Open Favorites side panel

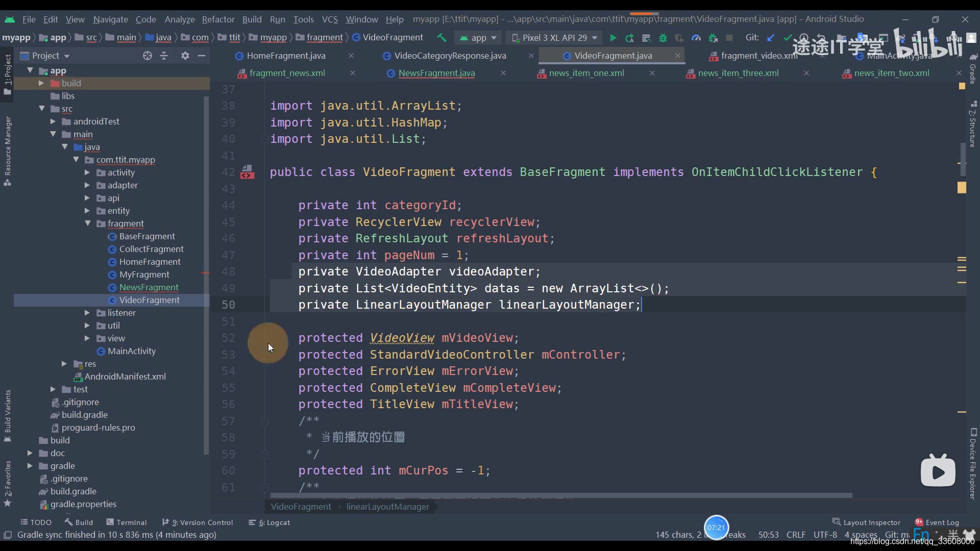8,484
